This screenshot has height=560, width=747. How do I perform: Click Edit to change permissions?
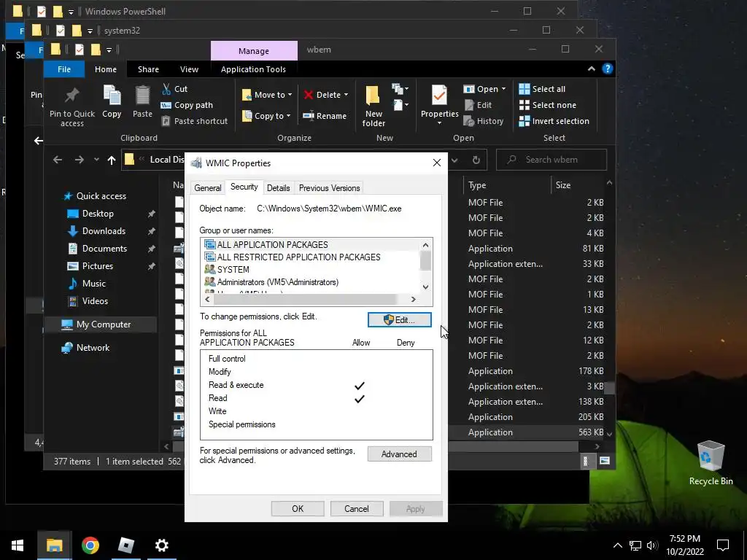(x=399, y=320)
